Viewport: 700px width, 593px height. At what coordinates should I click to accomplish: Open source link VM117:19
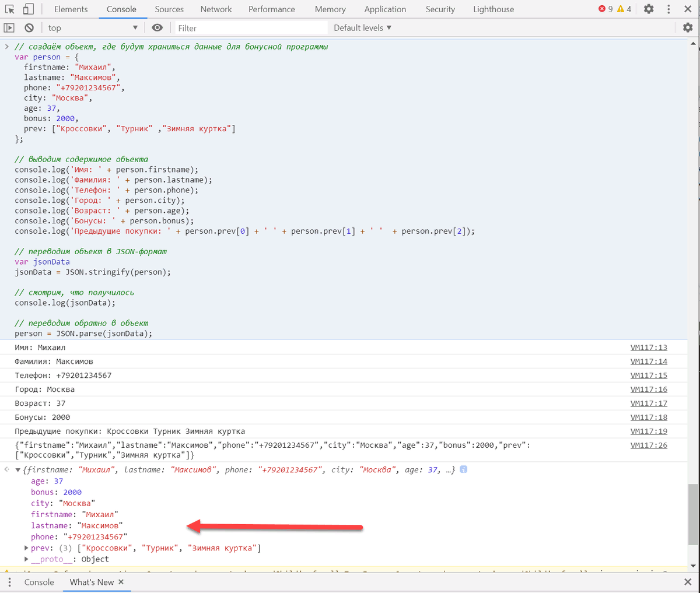(x=649, y=431)
